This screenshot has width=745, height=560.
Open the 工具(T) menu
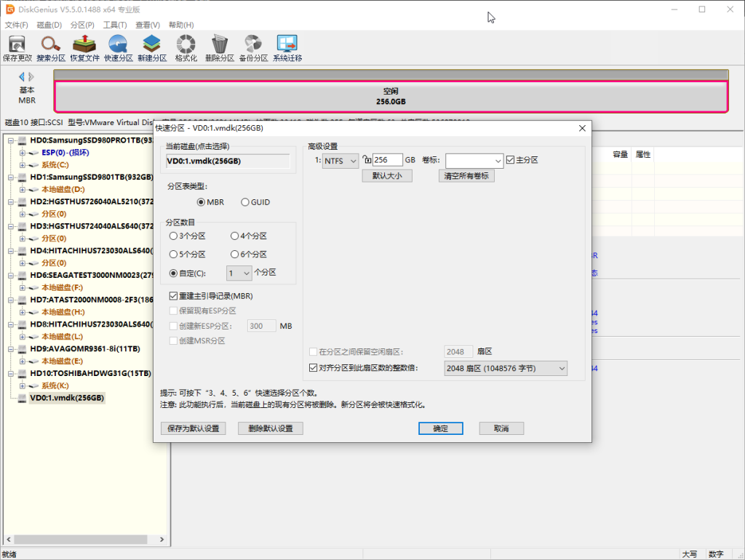pyautogui.click(x=115, y=25)
